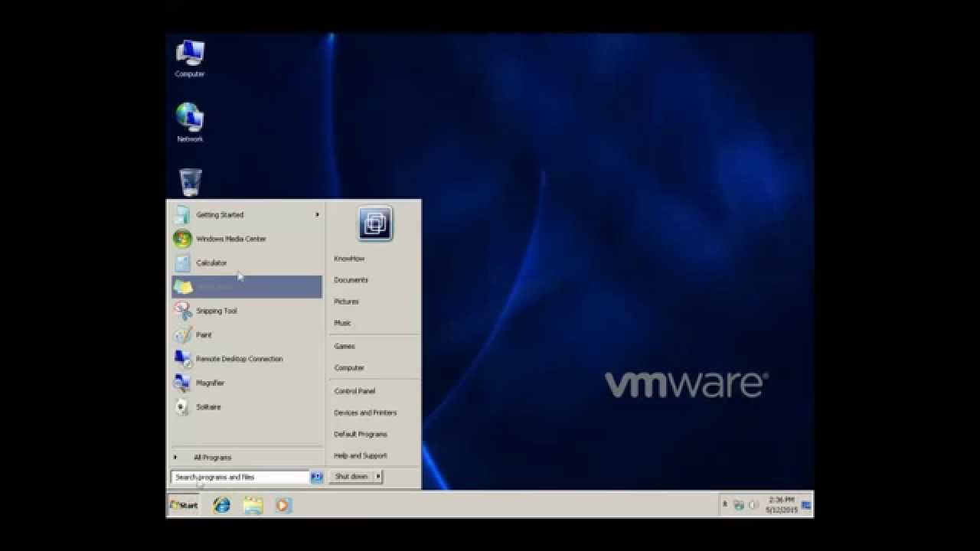Open Games from the Start menu
This screenshot has height=551, width=980.
tap(345, 346)
